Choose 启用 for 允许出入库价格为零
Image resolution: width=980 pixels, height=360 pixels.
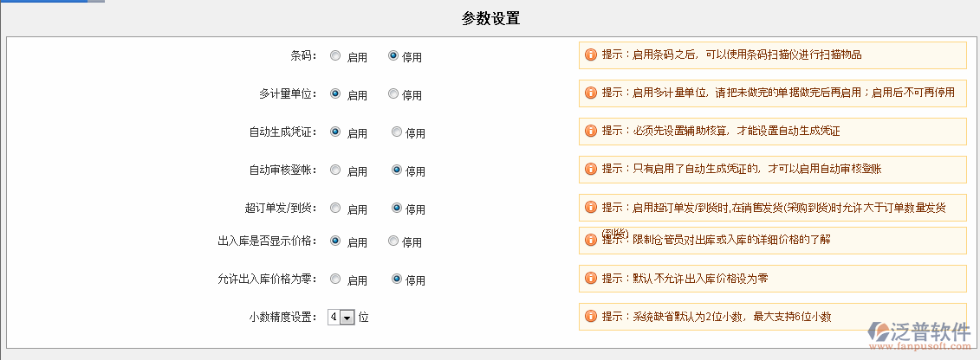[335, 280]
